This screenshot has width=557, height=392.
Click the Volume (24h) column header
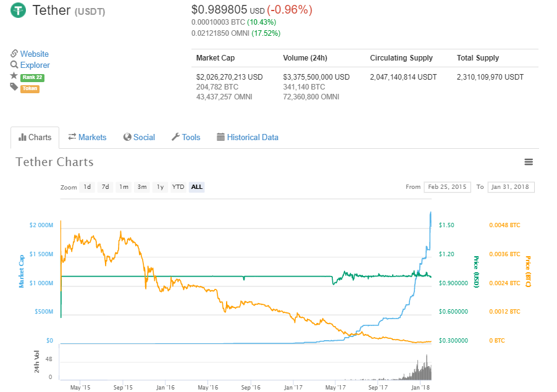pyautogui.click(x=305, y=58)
